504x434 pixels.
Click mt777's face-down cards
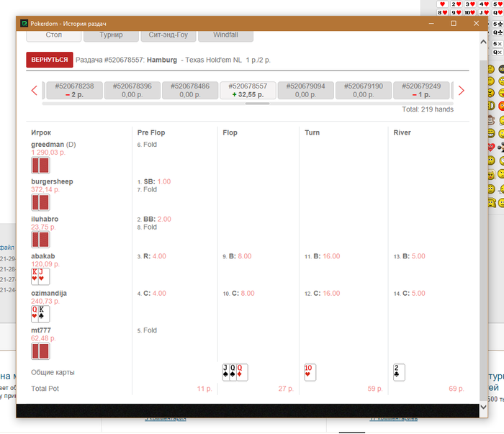40,351
